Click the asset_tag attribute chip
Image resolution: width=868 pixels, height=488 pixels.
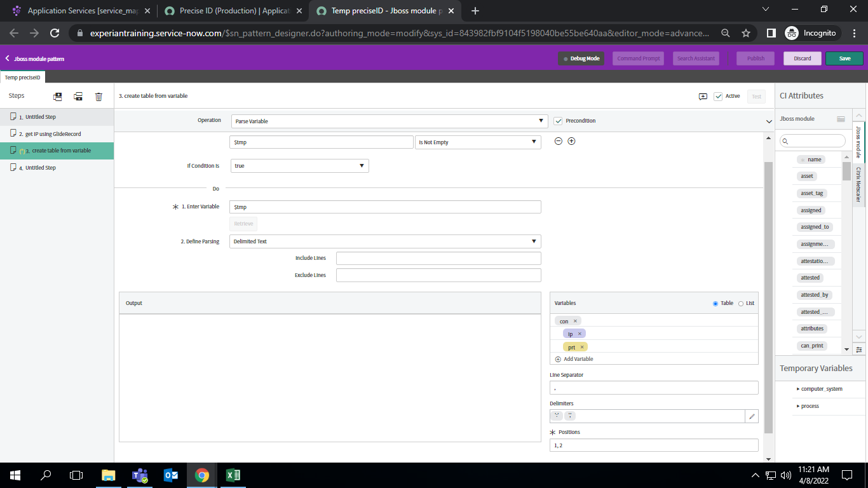pos(811,193)
